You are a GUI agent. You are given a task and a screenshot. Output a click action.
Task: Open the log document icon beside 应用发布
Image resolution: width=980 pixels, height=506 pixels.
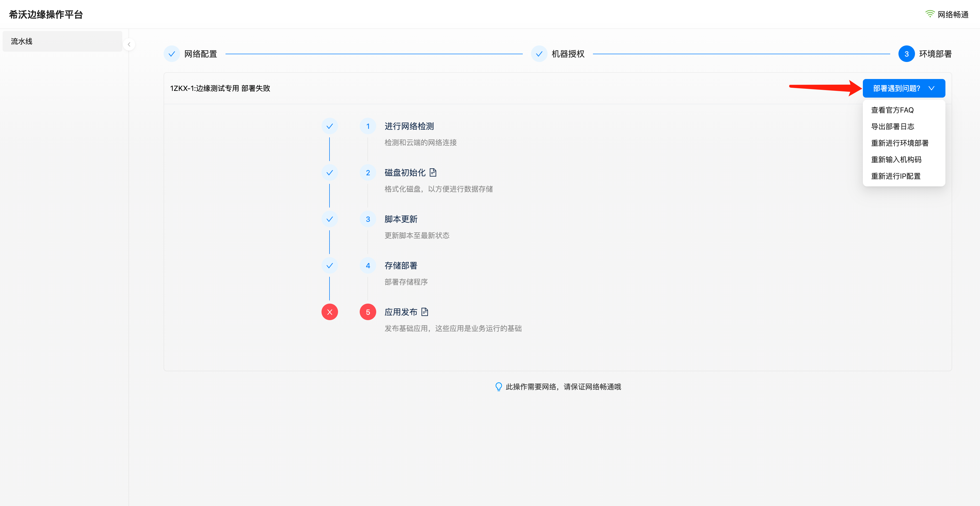425,312
